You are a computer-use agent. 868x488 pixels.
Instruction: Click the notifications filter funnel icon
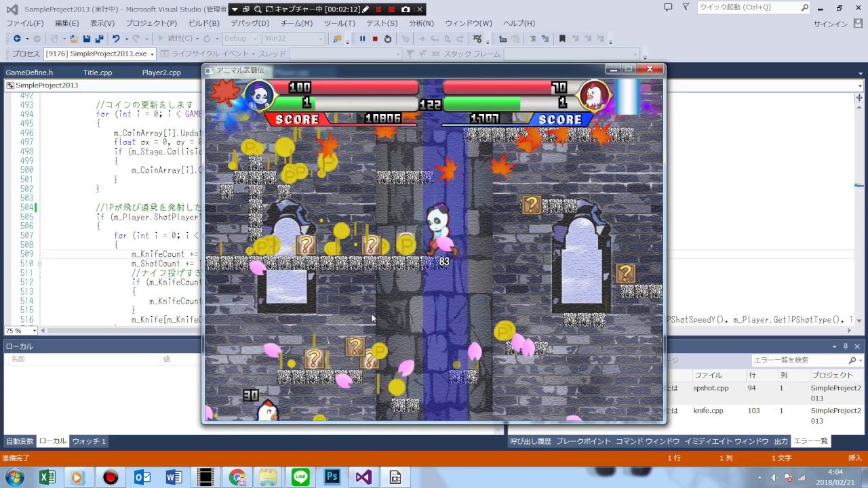[x=686, y=7]
